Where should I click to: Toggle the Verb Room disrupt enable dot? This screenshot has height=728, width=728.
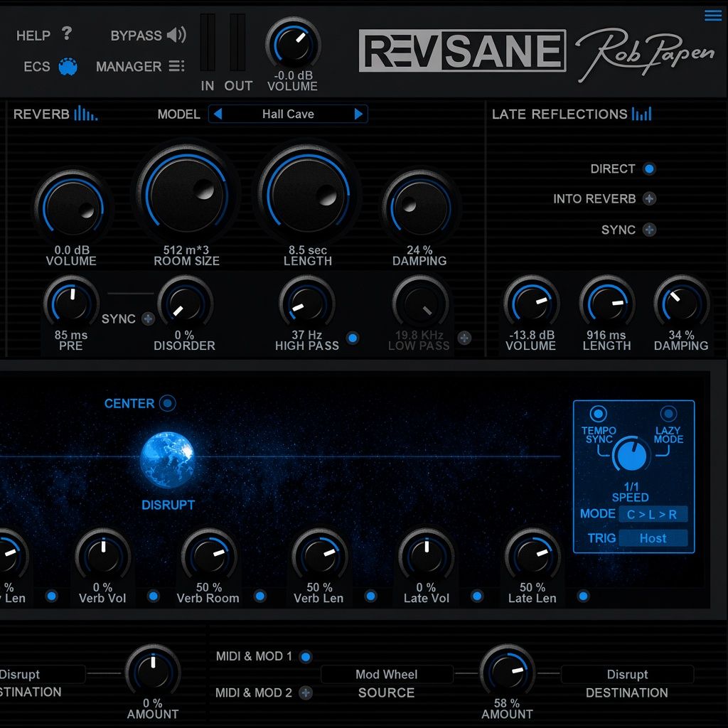[260, 596]
